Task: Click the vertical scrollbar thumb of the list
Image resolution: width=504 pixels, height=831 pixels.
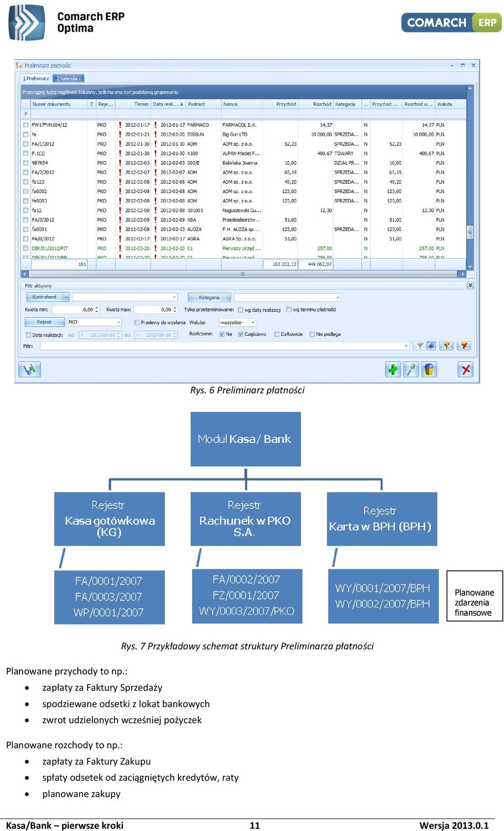Action: (x=470, y=232)
